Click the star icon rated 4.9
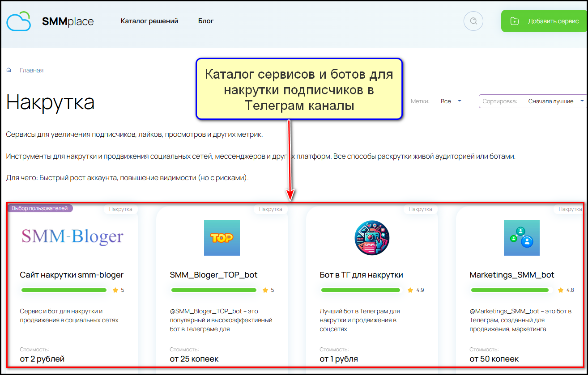The width and height of the screenshot is (588, 375). (410, 290)
